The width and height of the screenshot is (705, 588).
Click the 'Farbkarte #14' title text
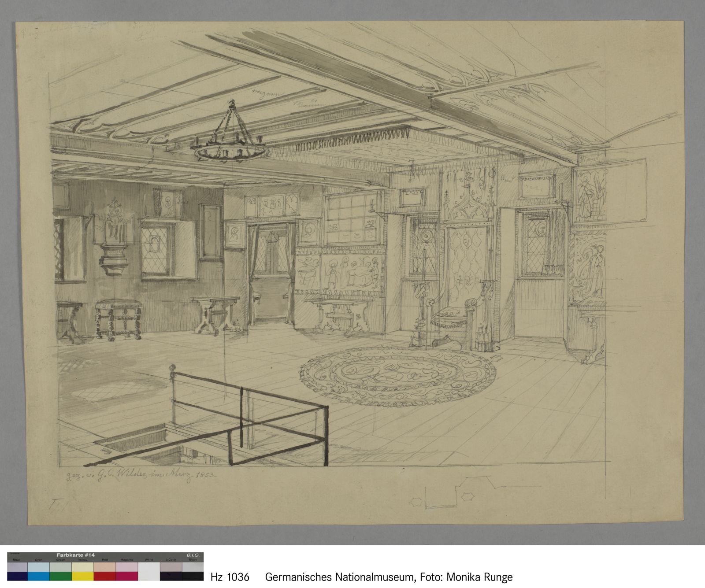point(75,555)
